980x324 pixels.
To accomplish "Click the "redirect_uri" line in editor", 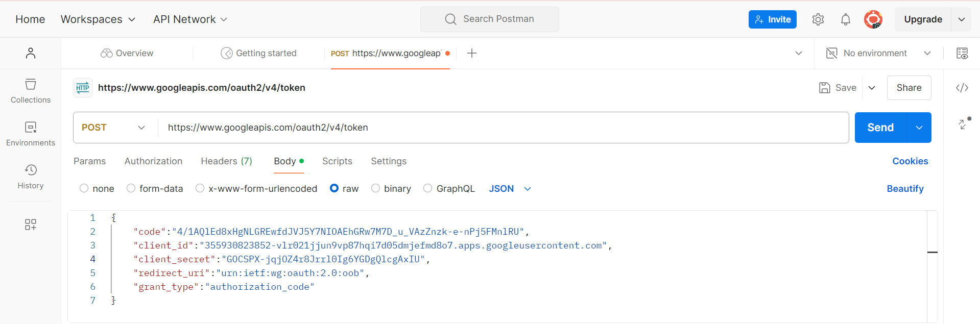I will coord(251,273).
